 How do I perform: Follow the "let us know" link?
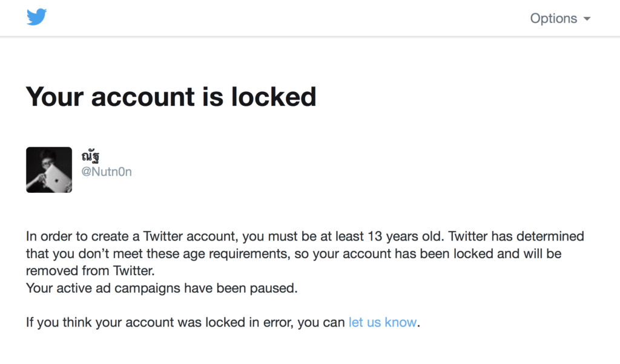click(383, 322)
